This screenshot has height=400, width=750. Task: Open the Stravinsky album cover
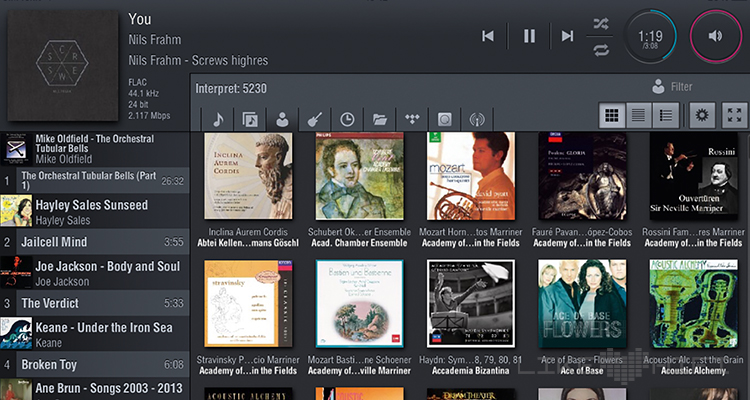pos(248,304)
